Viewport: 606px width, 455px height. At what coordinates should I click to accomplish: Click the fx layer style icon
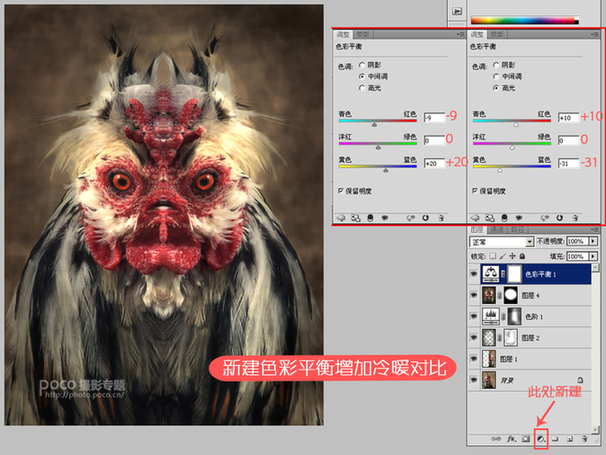[510, 439]
